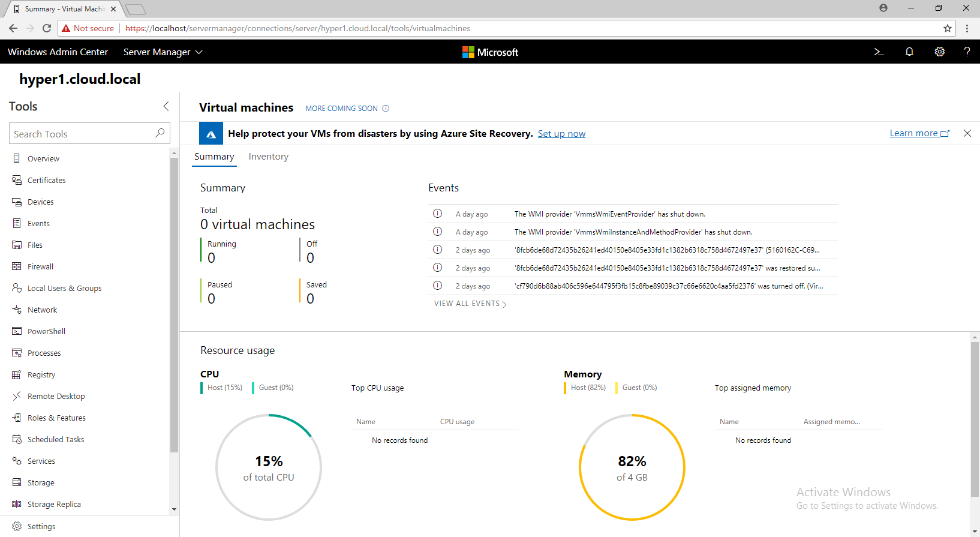Open the Learn more link
The image size is (980, 537).
coord(919,133)
